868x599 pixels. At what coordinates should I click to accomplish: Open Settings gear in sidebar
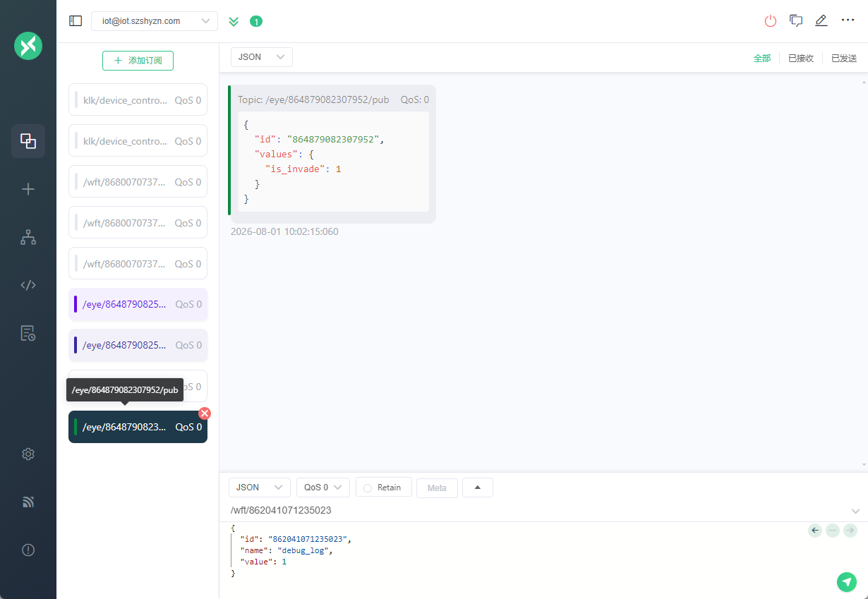click(x=28, y=454)
